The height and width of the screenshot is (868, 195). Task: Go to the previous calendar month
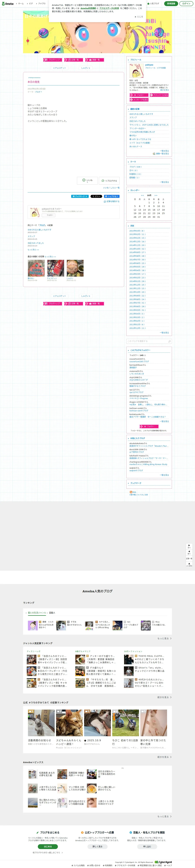click(142, 195)
